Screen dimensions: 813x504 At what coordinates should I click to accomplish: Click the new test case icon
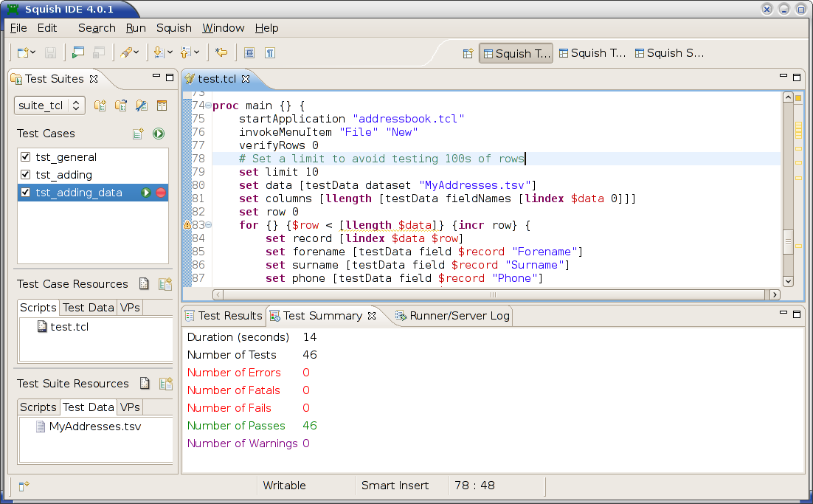point(138,134)
